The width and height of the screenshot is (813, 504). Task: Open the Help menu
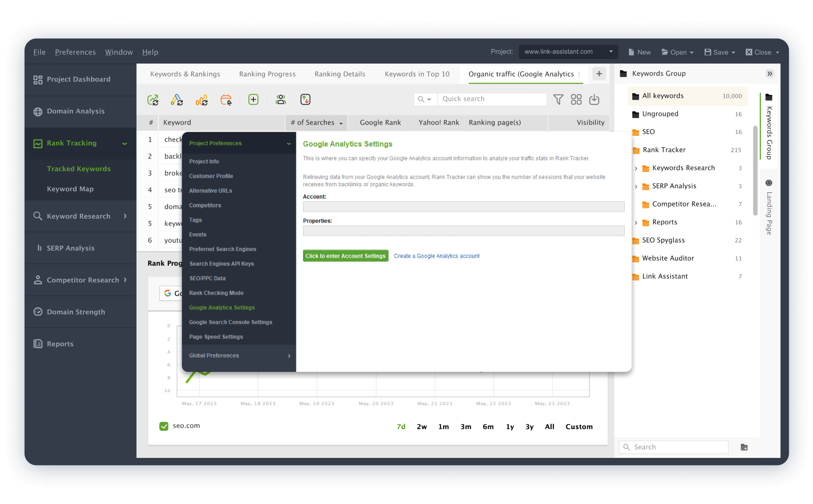150,52
